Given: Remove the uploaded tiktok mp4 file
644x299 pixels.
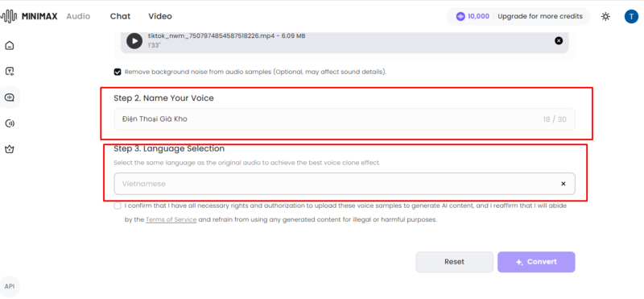Looking at the screenshot, I should click(559, 40).
